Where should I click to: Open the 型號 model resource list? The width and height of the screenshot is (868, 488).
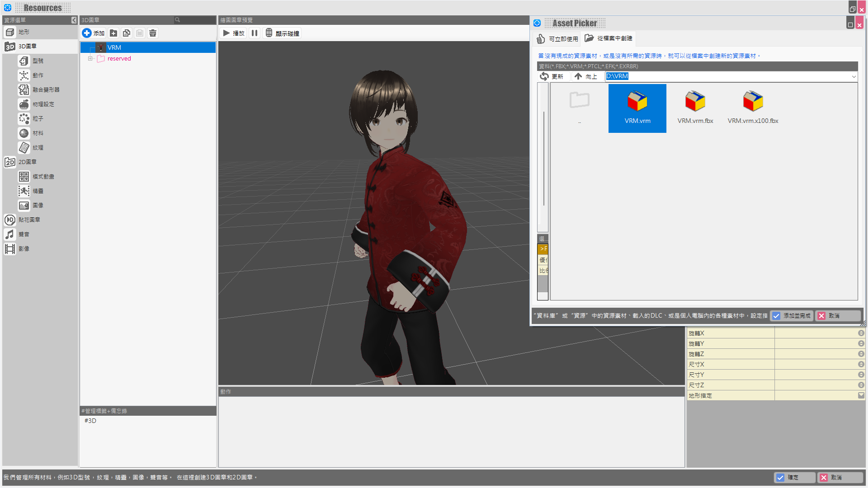click(47, 61)
